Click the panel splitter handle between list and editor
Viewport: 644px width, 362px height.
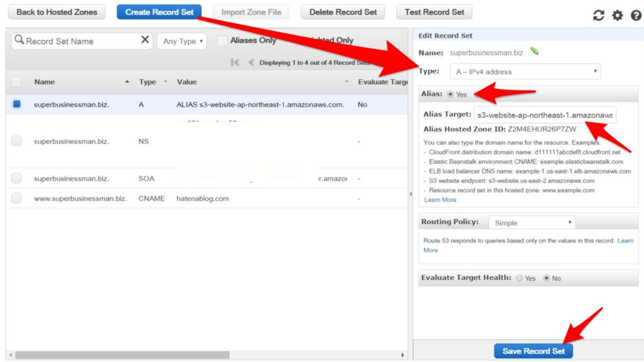(x=411, y=194)
